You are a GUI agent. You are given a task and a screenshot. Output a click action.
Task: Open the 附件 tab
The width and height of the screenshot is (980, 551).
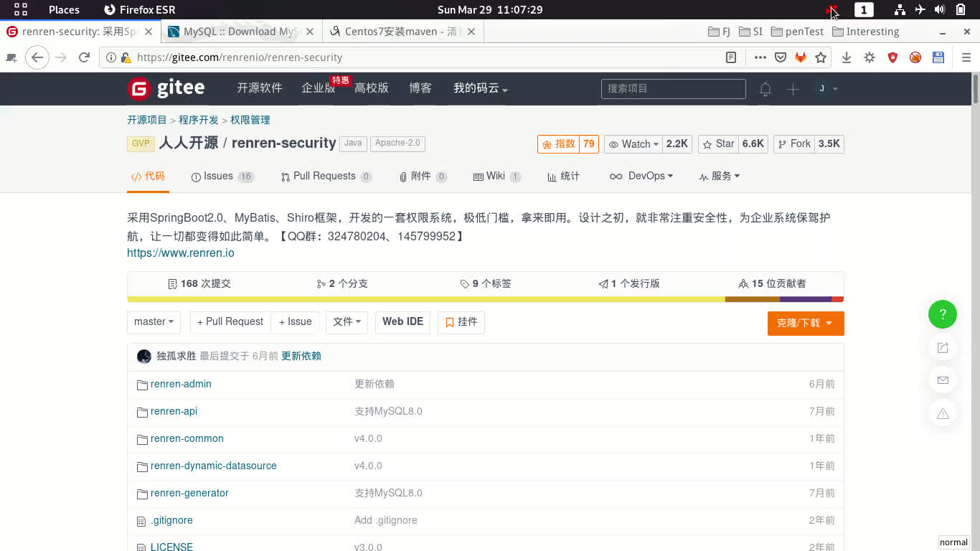pyautogui.click(x=423, y=176)
